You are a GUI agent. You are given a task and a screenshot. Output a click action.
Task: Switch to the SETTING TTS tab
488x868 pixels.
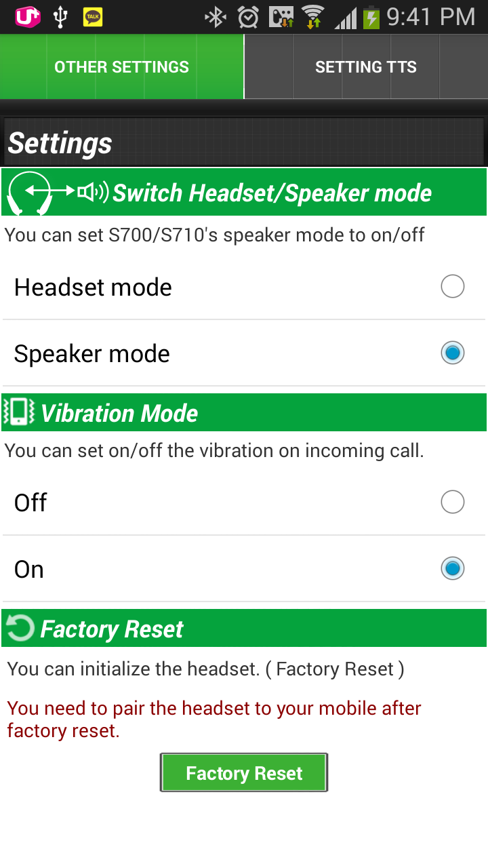366,67
